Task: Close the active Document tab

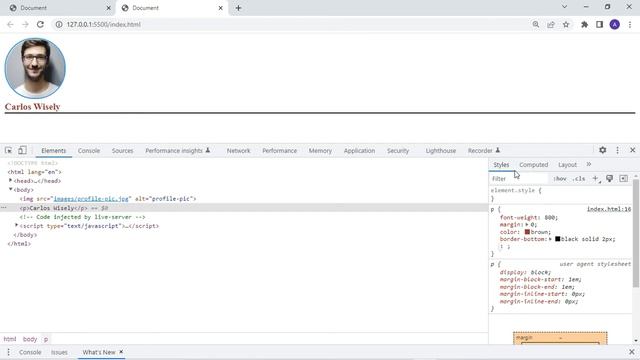Action: click(220, 8)
